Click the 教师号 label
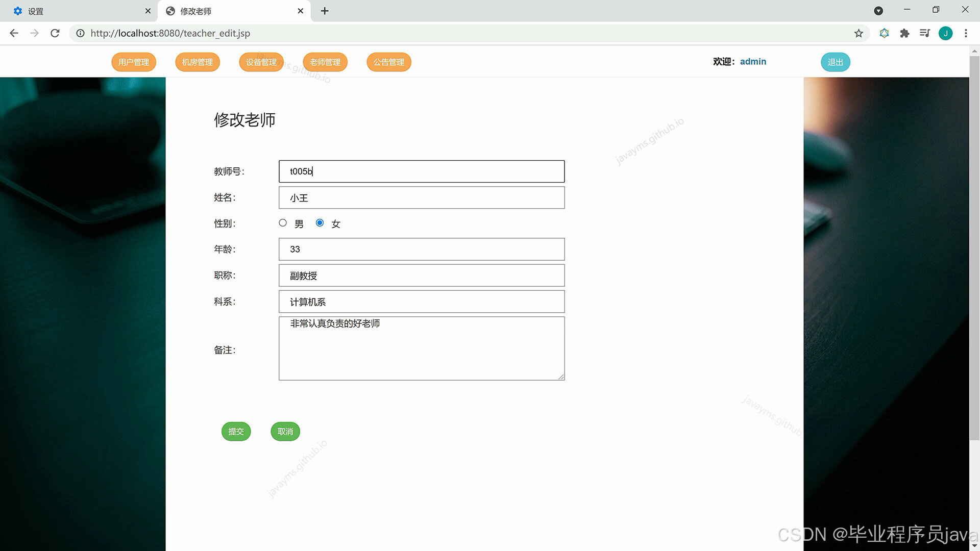This screenshot has width=980, height=551. pyautogui.click(x=229, y=172)
